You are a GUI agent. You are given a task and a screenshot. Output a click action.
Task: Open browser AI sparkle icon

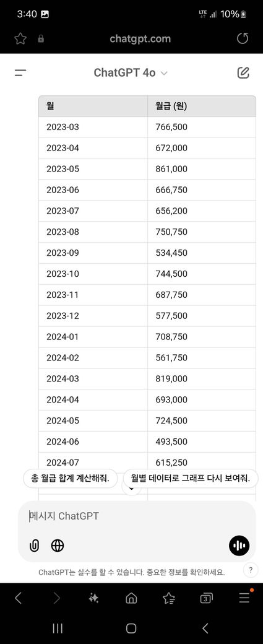tap(93, 598)
